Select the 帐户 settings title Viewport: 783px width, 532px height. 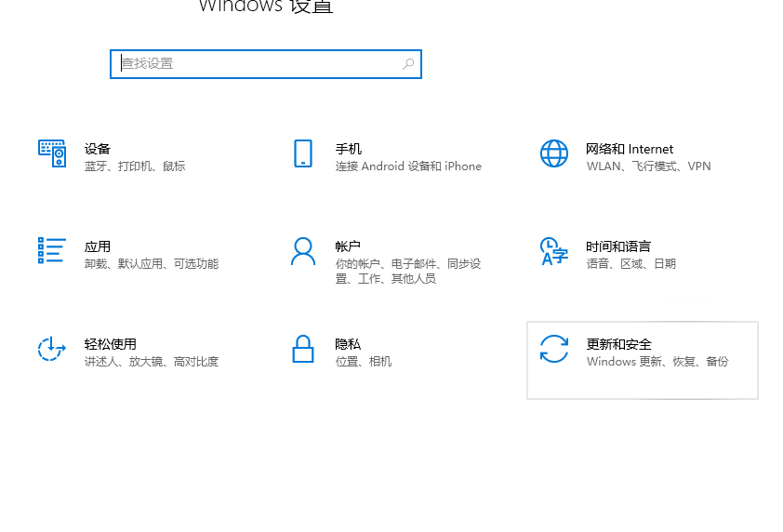click(348, 246)
